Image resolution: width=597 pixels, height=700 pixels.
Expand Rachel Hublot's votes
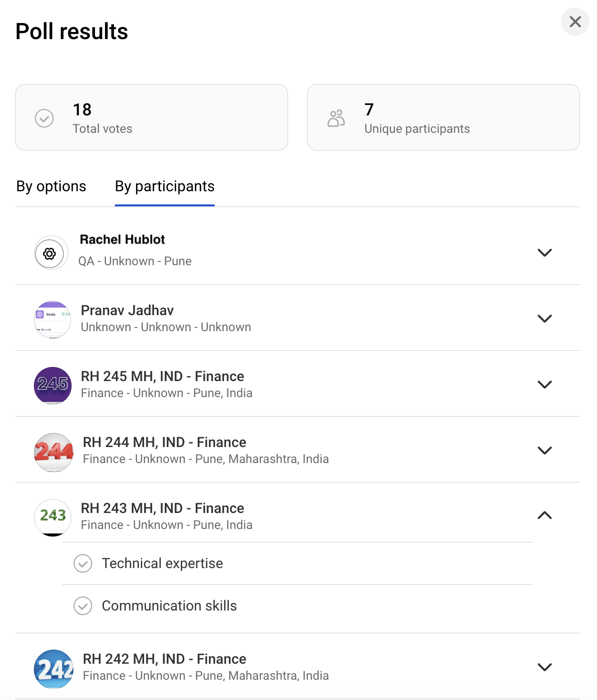click(x=544, y=252)
